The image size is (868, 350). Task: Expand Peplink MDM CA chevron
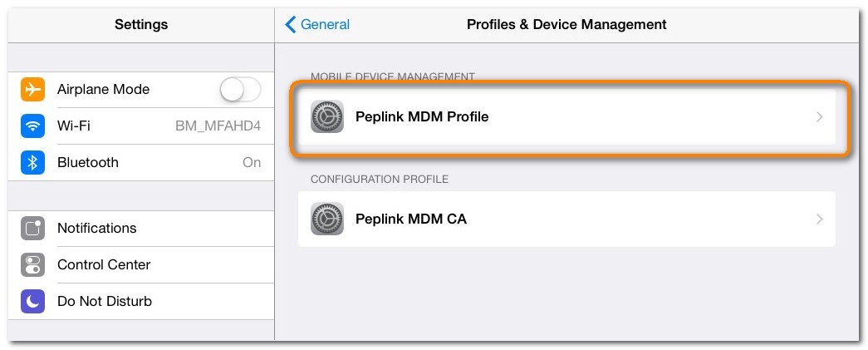point(820,219)
